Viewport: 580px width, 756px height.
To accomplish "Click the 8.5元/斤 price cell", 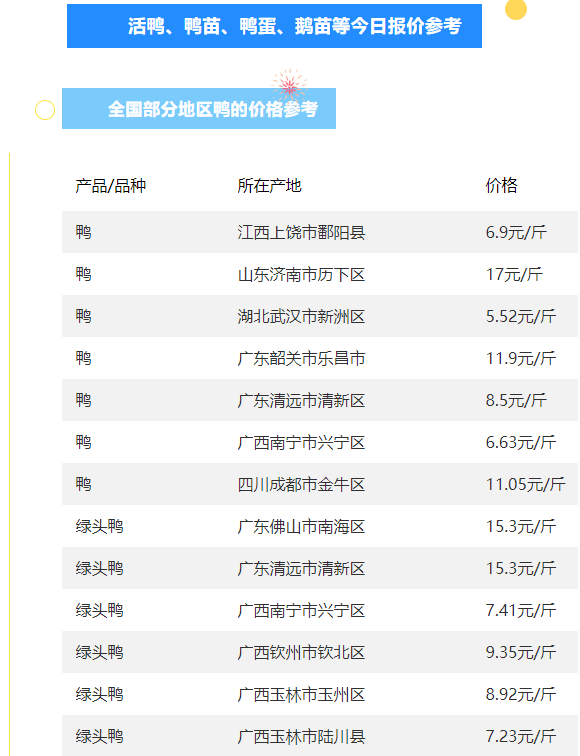I will [516, 400].
